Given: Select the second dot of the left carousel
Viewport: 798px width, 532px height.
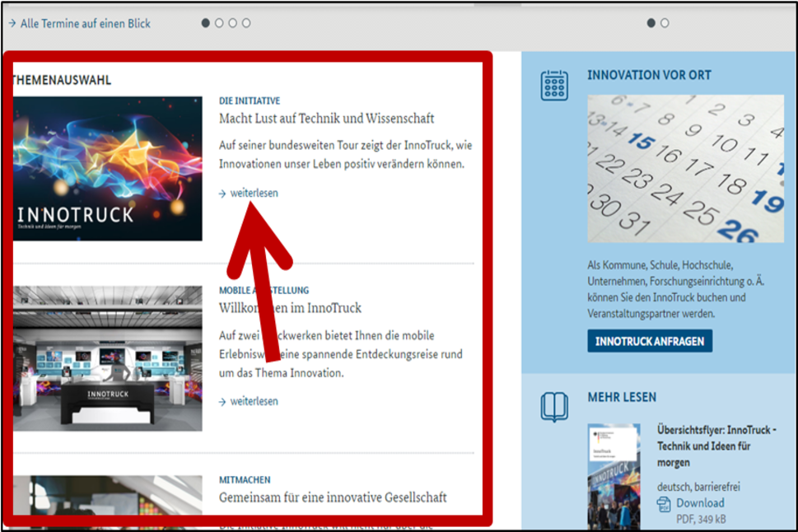Looking at the screenshot, I should [219, 23].
